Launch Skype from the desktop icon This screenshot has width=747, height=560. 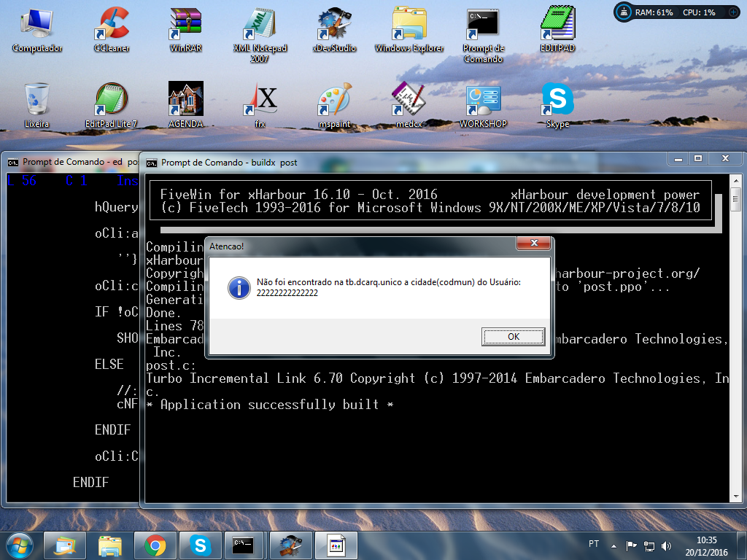coord(557,106)
